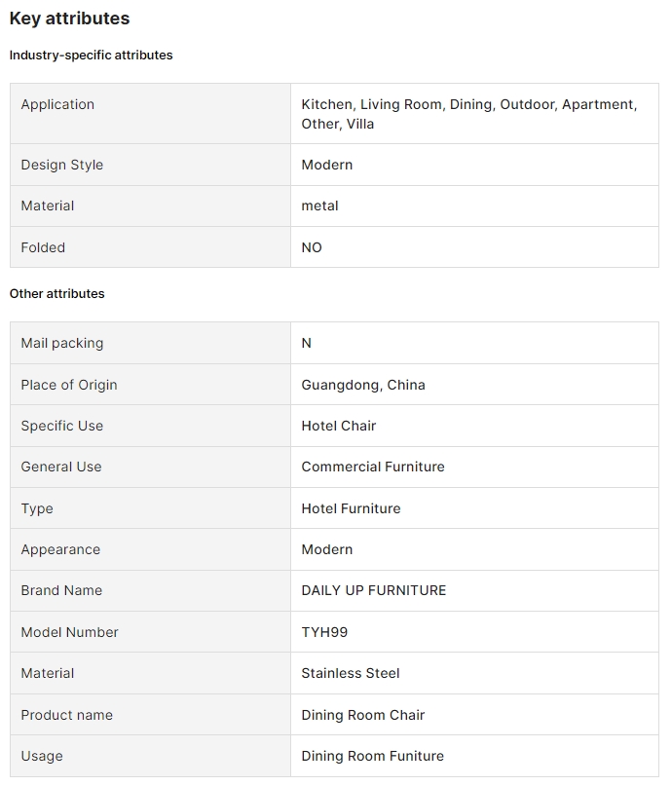Image resolution: width=672 pixels, height=786 pixels.
Task: Select the Hotel Chair specific use value
Action: [x=338, y=426]
